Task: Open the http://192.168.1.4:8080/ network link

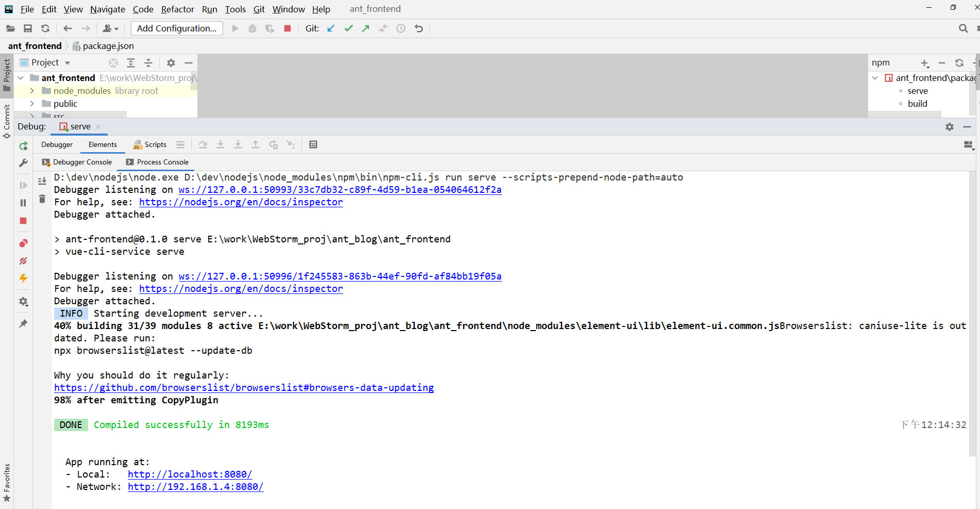Action: (x=195, y=487)
